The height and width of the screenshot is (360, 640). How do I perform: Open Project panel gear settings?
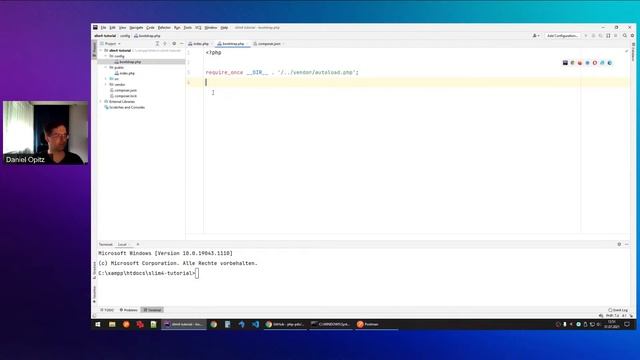click(x=174, y=44)
